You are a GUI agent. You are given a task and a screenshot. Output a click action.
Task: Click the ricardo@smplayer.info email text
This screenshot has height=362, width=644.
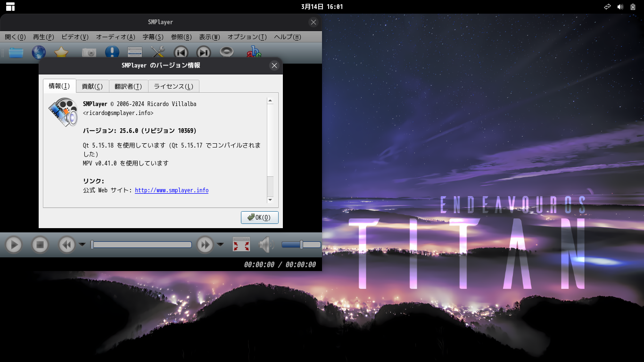pyautogui.click(x=118, y=113)
